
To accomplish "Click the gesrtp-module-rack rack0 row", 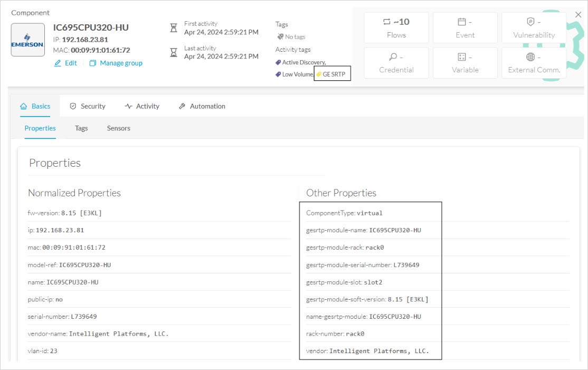I will [438, 248].
